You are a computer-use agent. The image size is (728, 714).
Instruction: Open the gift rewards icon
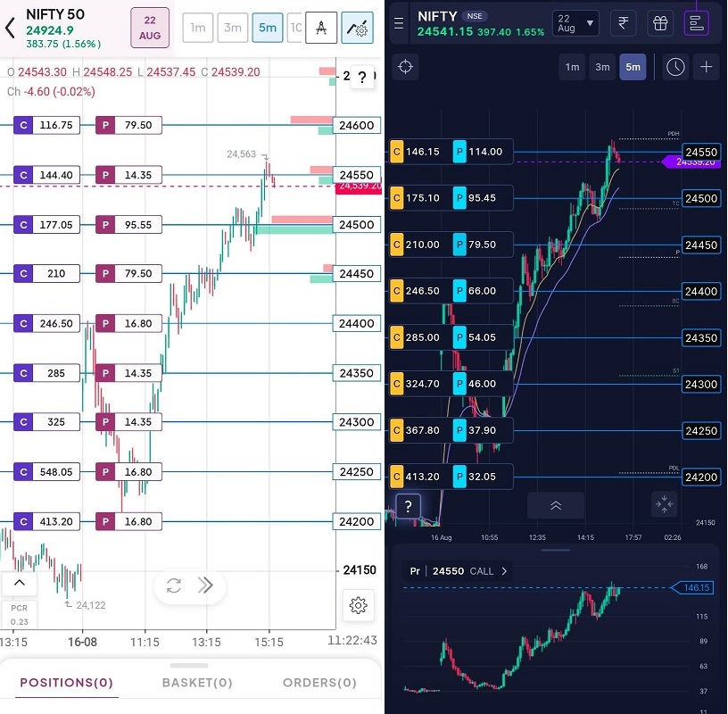[x=660, y=23]
